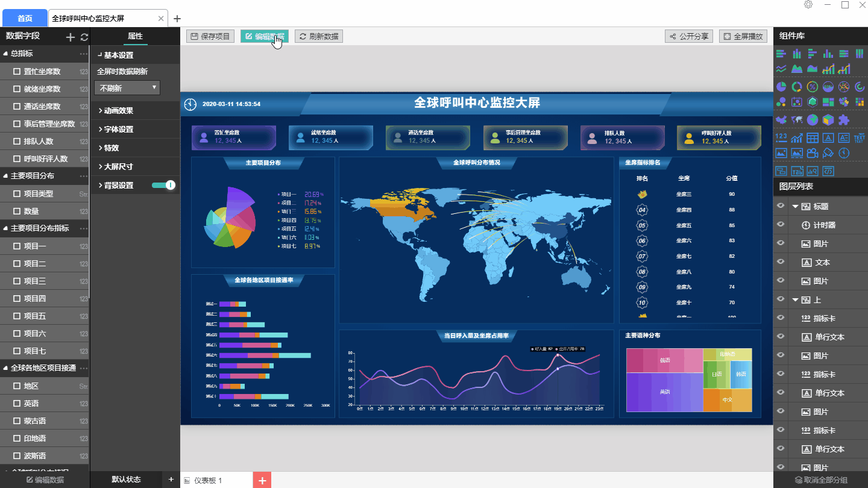This screenshot has height=488, width=868.
Task: Check the 就绪坐席数 field checkbox
Action: point(17,89)
